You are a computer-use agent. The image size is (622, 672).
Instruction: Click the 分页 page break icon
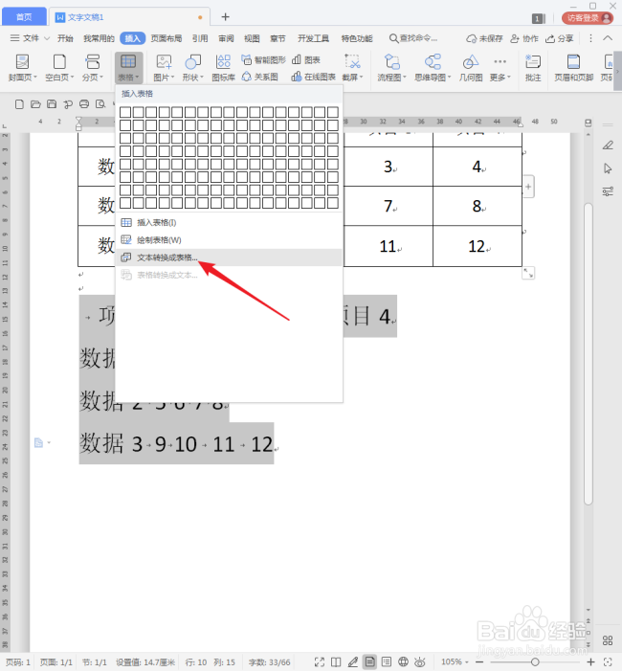click(93, 62)
